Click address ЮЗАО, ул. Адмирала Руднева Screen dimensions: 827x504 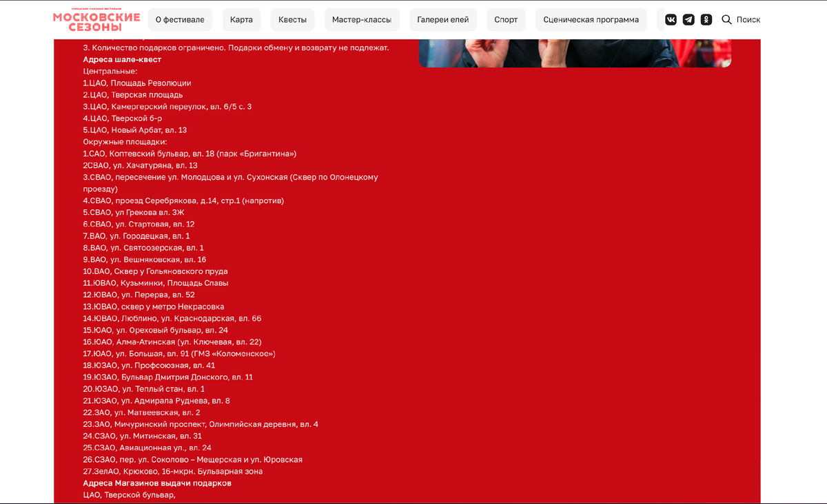coord(156,400)
